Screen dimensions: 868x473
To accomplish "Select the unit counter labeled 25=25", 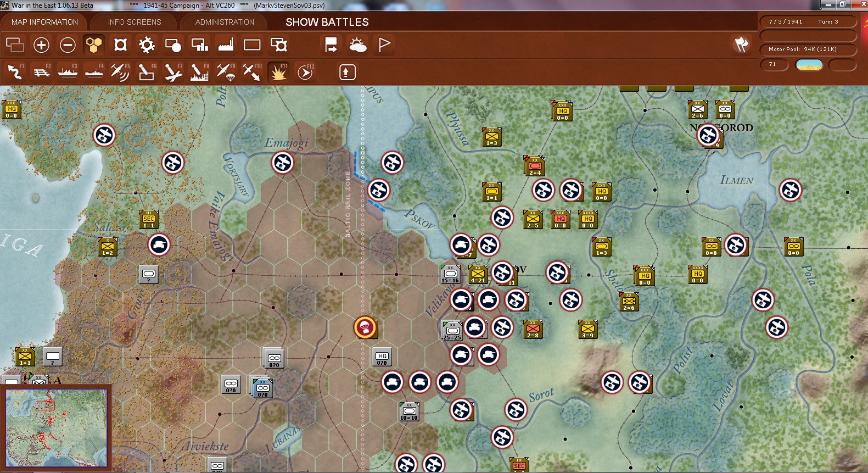I will coord(452,331).
